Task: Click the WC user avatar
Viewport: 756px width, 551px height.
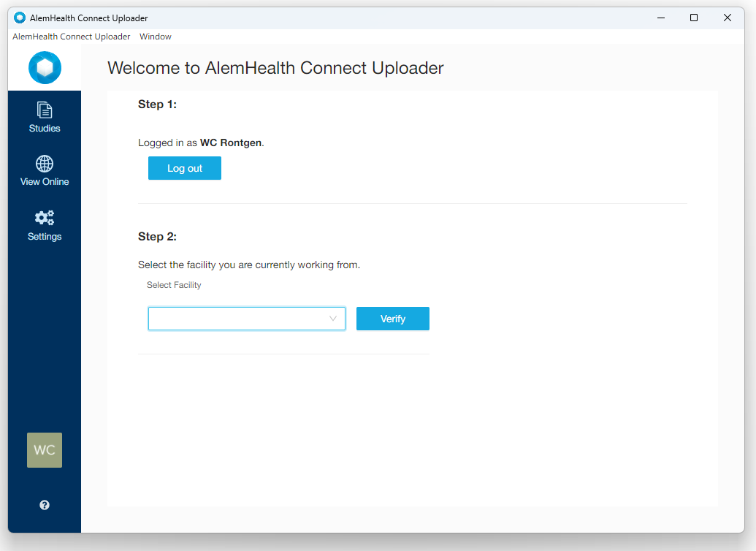Action: coord(45,450)
